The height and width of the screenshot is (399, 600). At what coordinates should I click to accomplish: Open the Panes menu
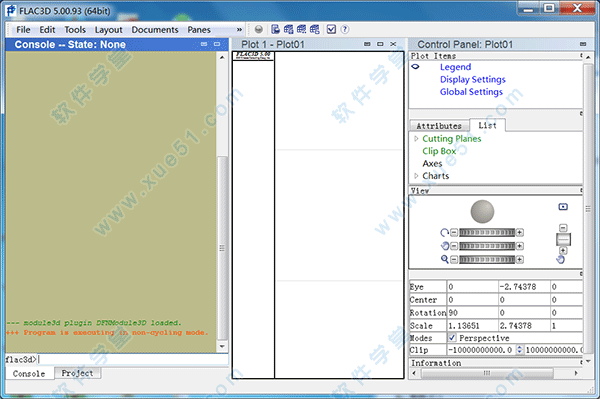(199, 29)
